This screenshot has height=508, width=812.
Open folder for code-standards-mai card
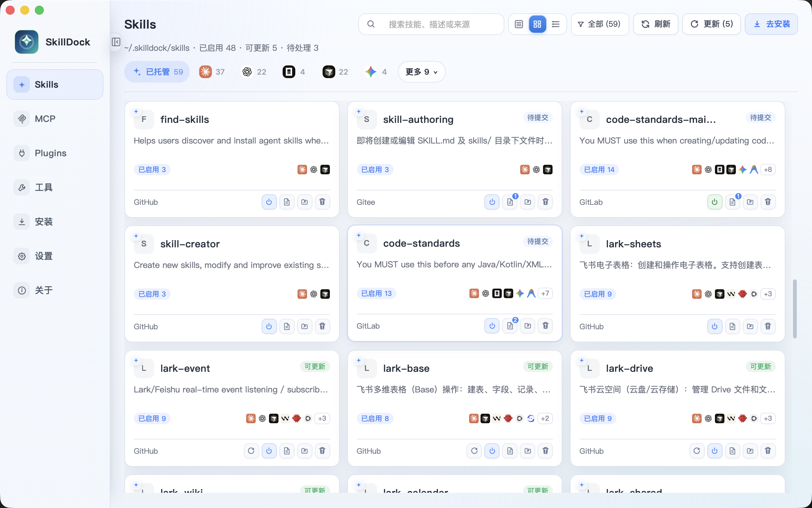(x=750, y=202)
